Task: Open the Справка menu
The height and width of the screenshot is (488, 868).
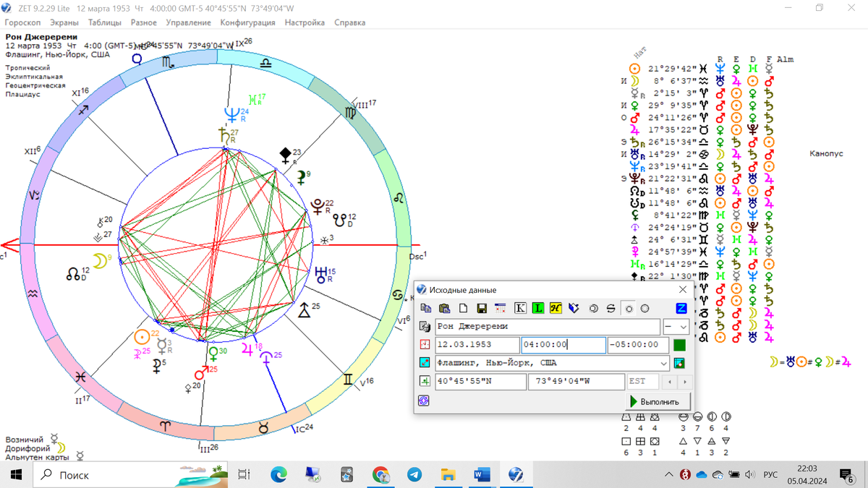Action: (349, 22)
